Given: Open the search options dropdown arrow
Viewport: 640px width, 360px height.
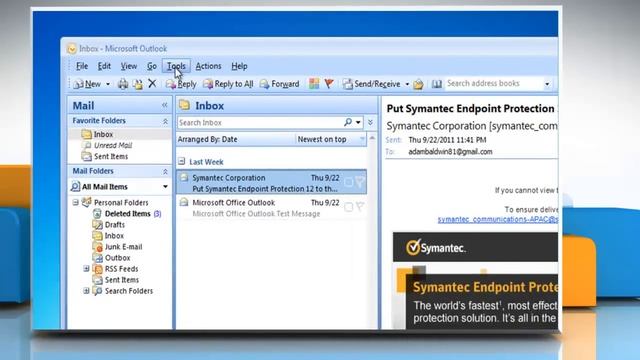Looking at the screenshot, I should tap(358, 122).
